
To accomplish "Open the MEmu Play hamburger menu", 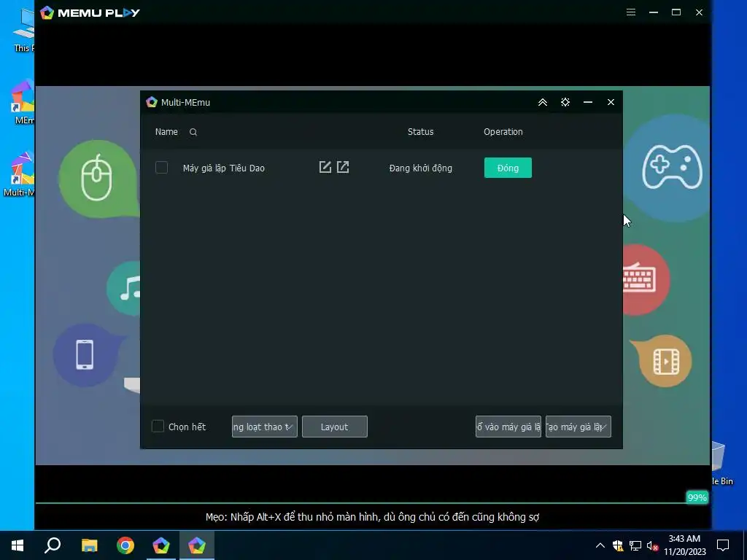I will [631, 12].
